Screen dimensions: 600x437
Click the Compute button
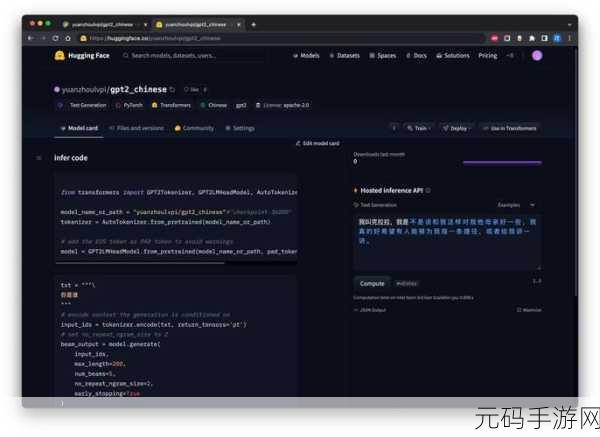[x=372, y=284]
